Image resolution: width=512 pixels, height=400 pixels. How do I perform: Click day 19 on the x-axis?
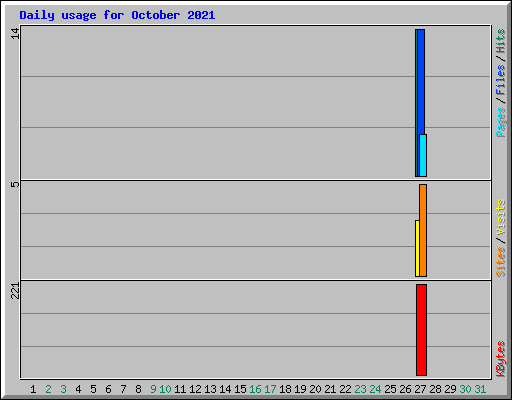(x=300, y=389)
